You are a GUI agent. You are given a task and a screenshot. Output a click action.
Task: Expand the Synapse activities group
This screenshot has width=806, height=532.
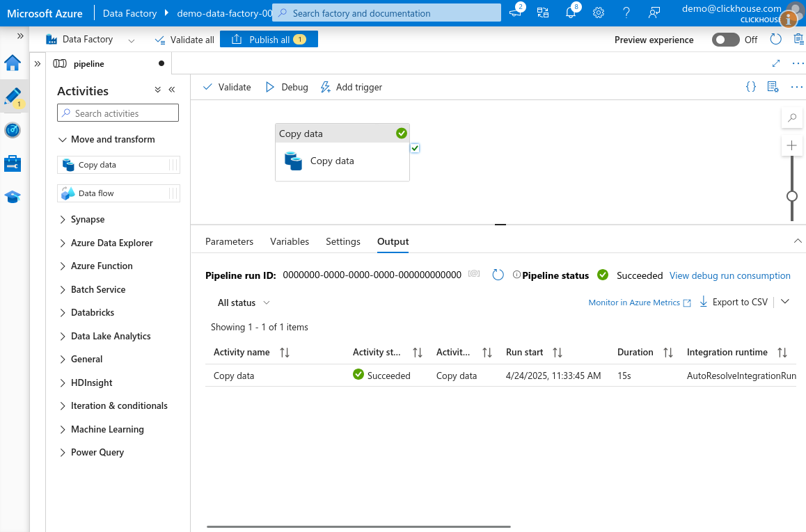click(x=88, y=220)
